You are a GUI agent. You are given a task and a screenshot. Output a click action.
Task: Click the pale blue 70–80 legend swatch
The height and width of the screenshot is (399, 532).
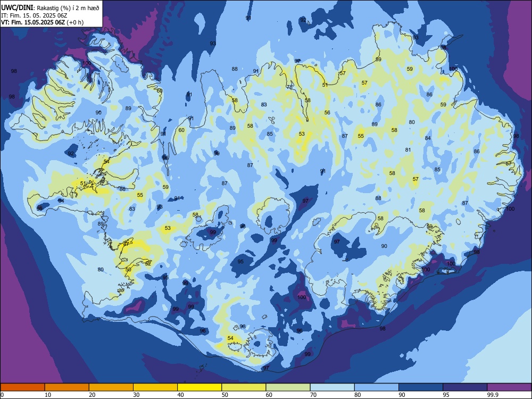pyautogui.click(x=332, y=387)
